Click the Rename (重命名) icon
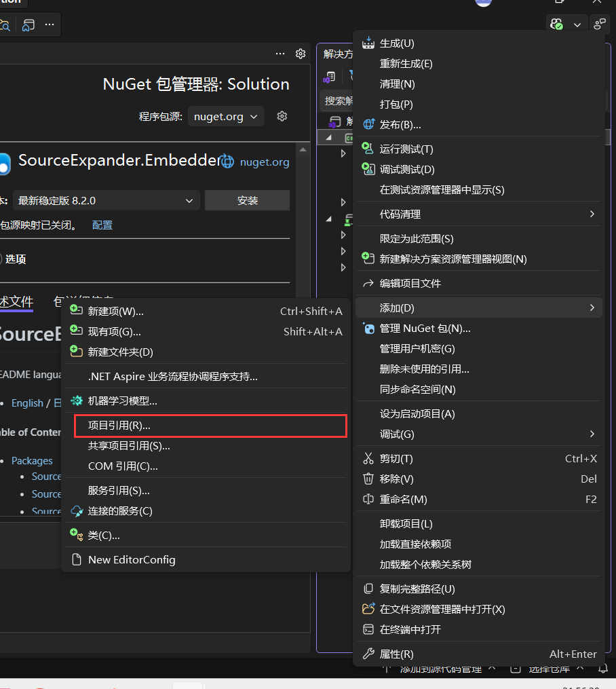Viewport: 616px width, 689px height. tap(368, 499)
